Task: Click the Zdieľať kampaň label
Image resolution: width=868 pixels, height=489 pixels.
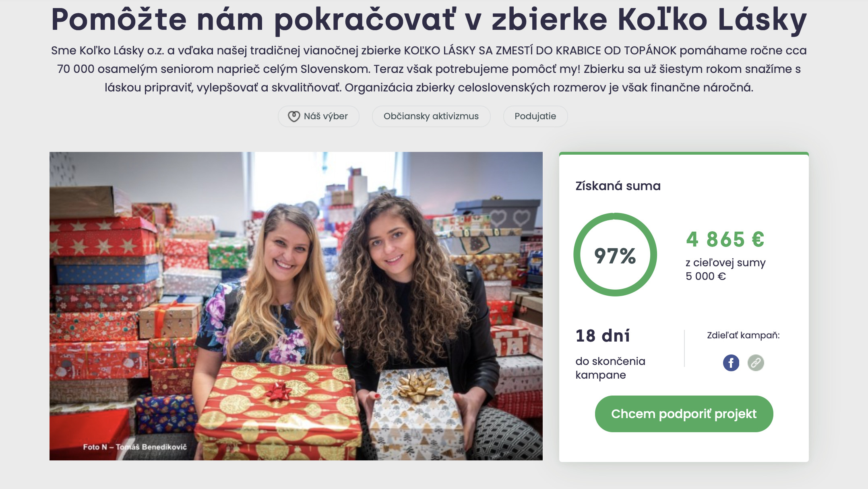Action: pyautogui.click(x=743, y=335)
